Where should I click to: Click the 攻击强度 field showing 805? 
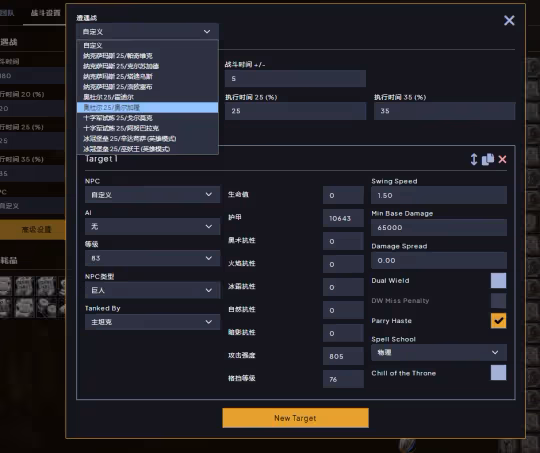(x=343, y=356)
